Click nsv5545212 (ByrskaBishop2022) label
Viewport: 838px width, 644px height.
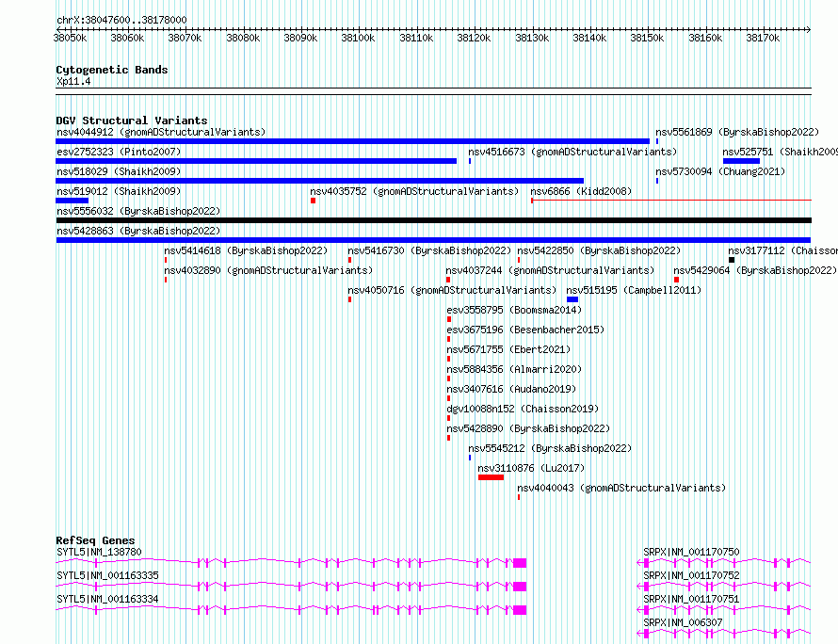pyautogui.click(x=550, y=448)
